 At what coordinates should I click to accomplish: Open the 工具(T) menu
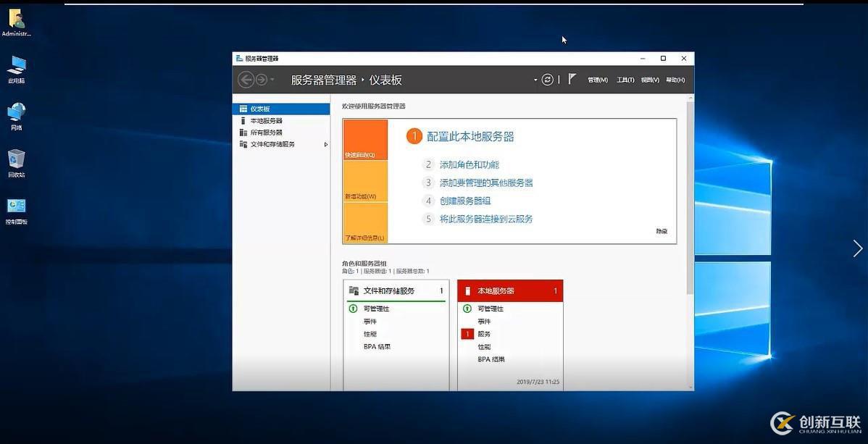625,80
